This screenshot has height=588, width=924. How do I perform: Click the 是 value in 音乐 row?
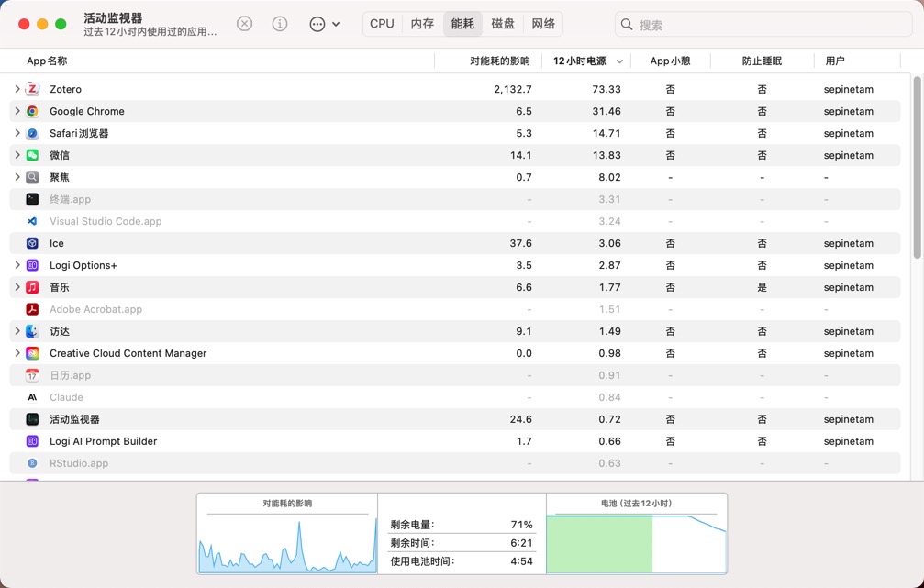tap(762, 287)
